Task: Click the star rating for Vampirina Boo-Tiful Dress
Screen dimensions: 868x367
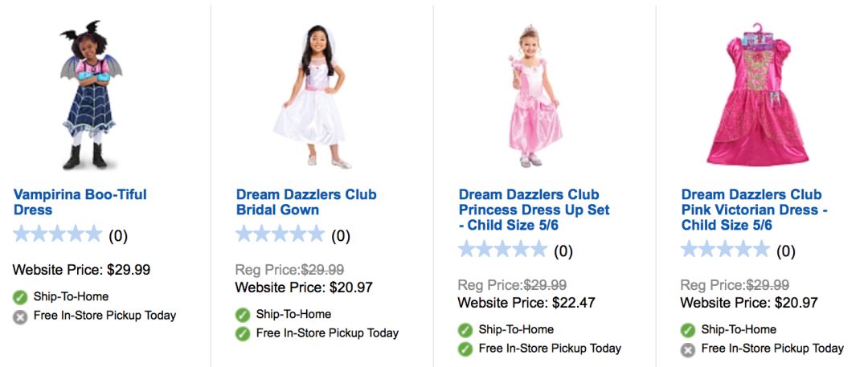Action: pos(58,235)
